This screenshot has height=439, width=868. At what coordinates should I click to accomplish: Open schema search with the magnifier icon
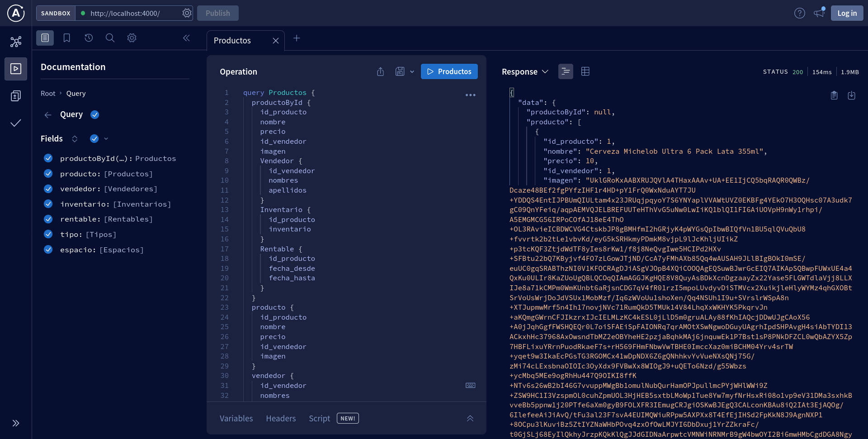[x=110, y=38]
